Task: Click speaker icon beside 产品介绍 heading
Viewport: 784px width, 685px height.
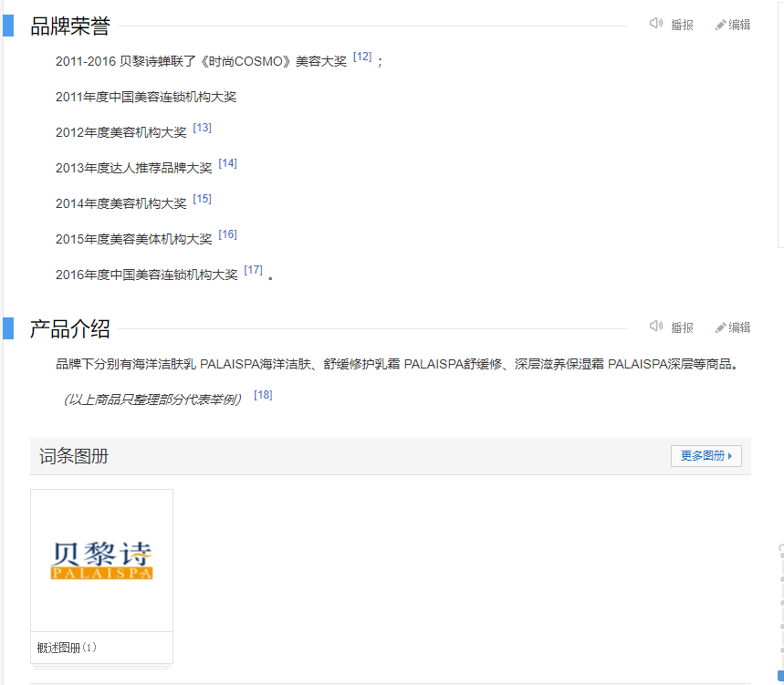Action: point(656,327)
